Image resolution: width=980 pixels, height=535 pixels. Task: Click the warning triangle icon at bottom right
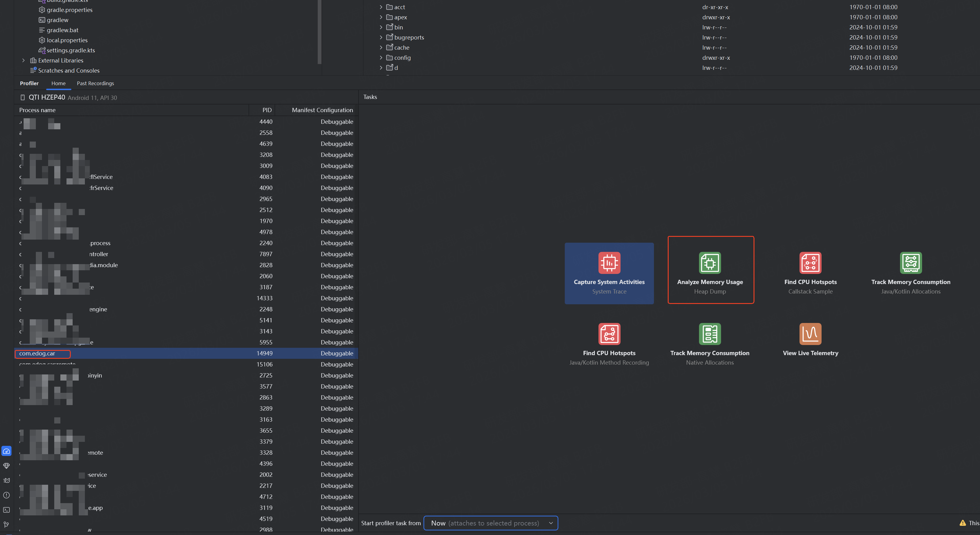963,523
